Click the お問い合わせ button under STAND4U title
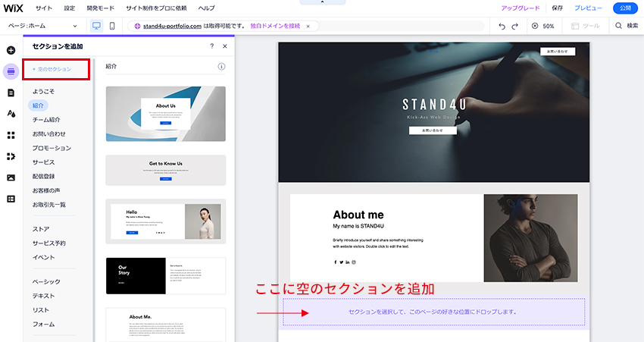Image resolution: width=644 pixels, height=342 pixels. [x=433, y=130]
